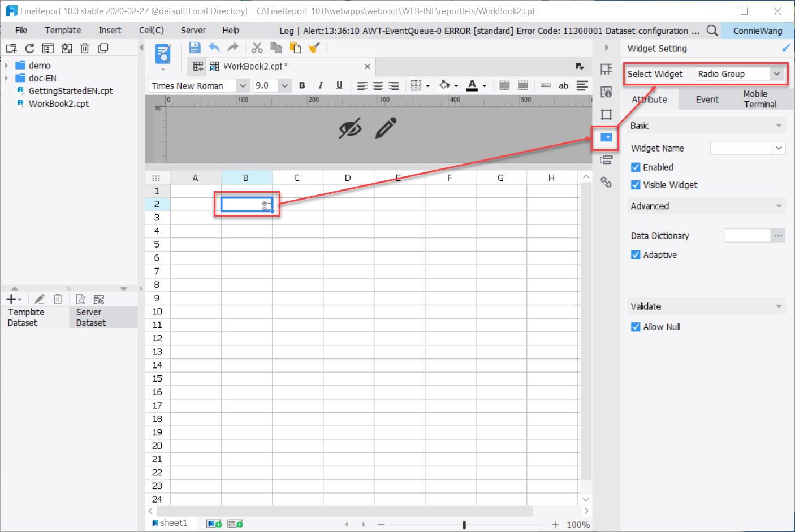Open the Cell(C) menu
The width and height of the screenshot is (795, 532).
pyautogui.click(x=150, y=30)
